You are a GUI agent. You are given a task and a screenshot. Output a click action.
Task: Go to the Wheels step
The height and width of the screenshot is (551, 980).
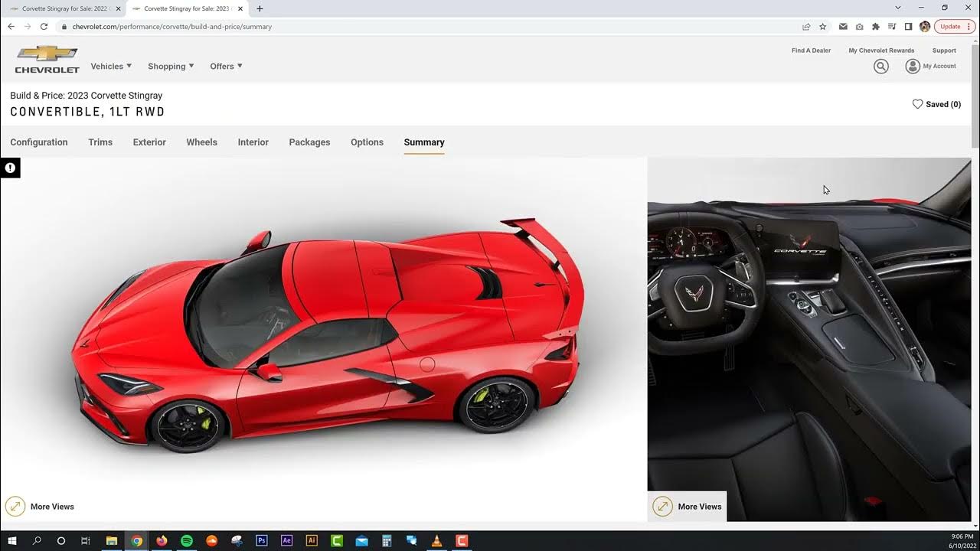pos(202,142)
